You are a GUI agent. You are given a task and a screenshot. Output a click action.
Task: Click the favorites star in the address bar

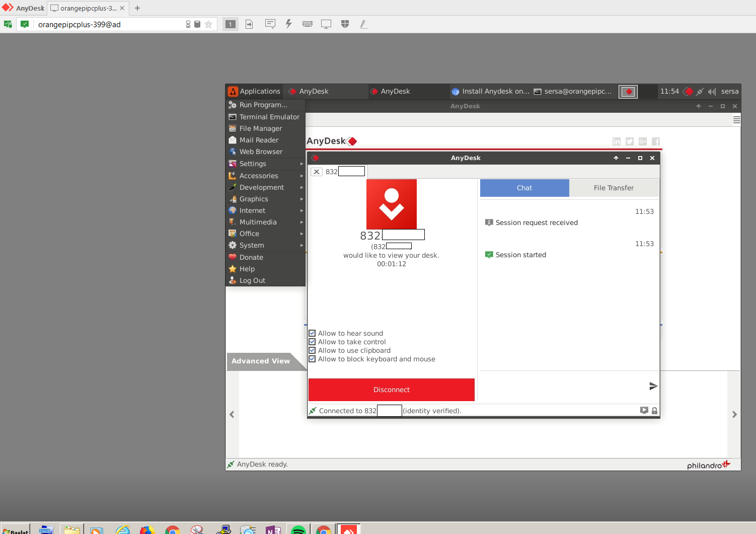[x=209, y=24]
